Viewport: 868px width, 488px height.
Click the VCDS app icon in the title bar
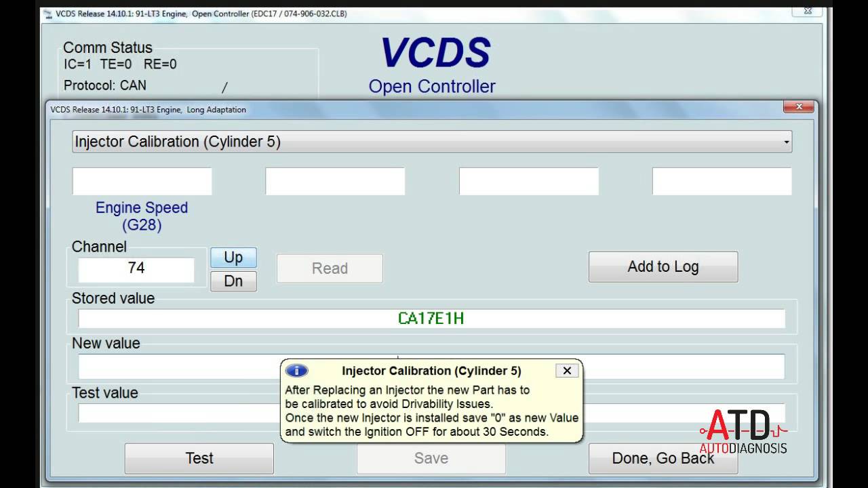[48, 14]
